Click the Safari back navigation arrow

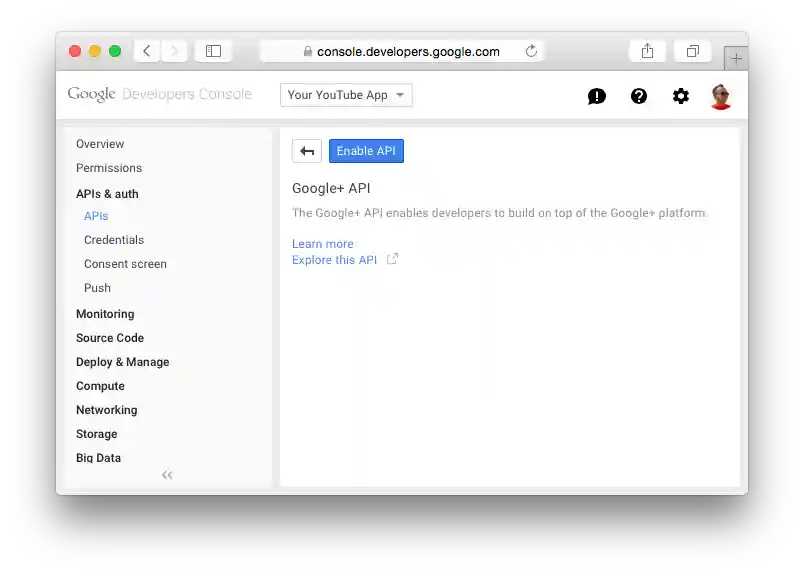tap(147, 51)
